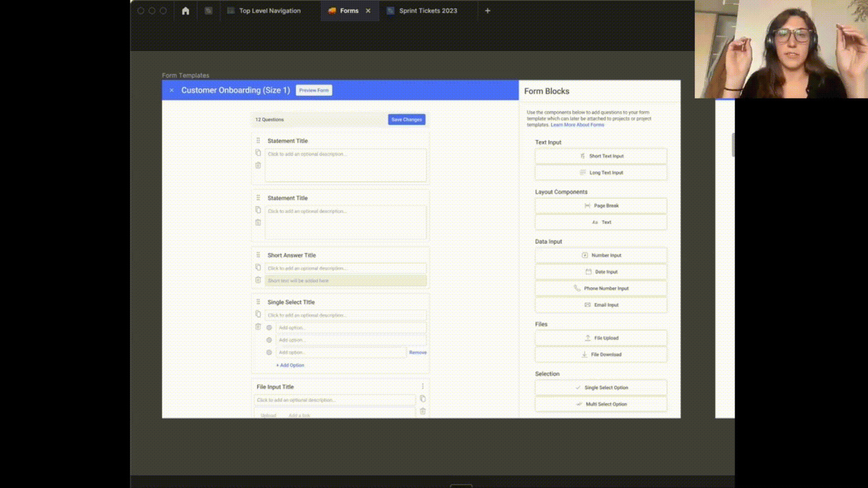Select third radio option in Single Select
This screenshot has width=868, height=488.
click(269, 352)
